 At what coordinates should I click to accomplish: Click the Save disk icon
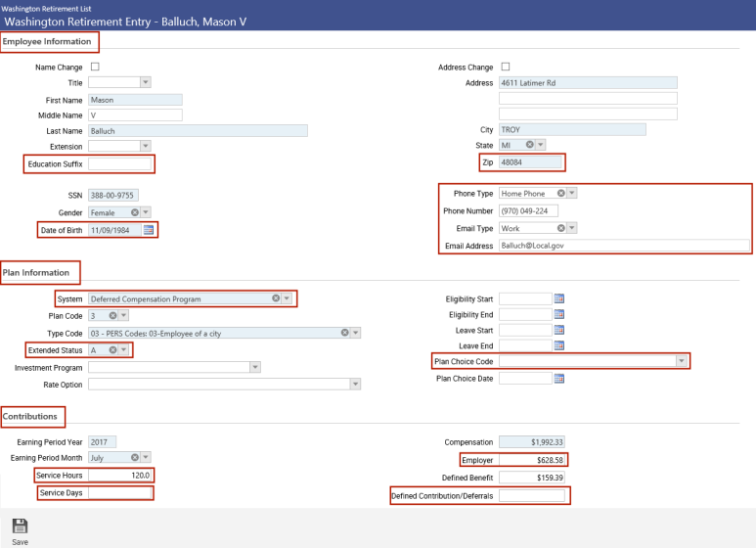click(20, 525)
